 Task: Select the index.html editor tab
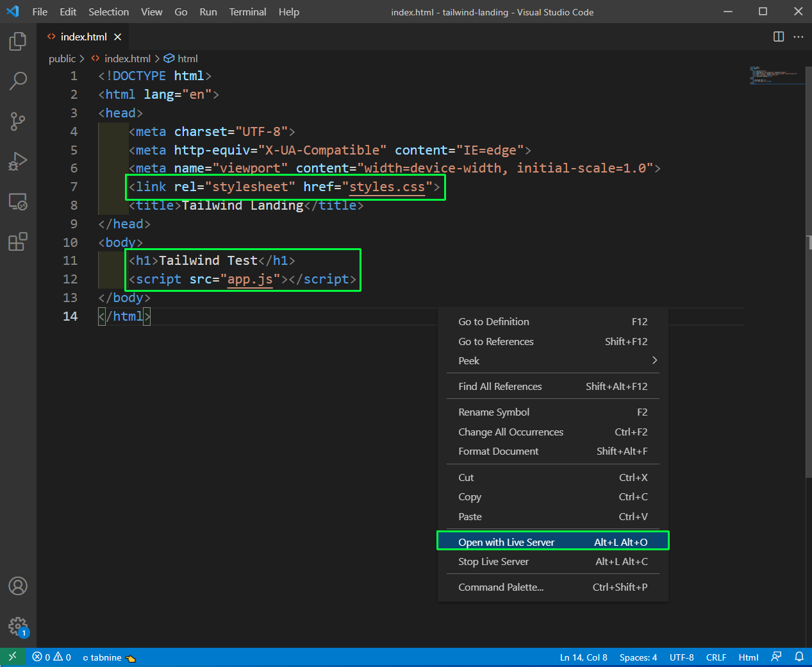point(83,37)
